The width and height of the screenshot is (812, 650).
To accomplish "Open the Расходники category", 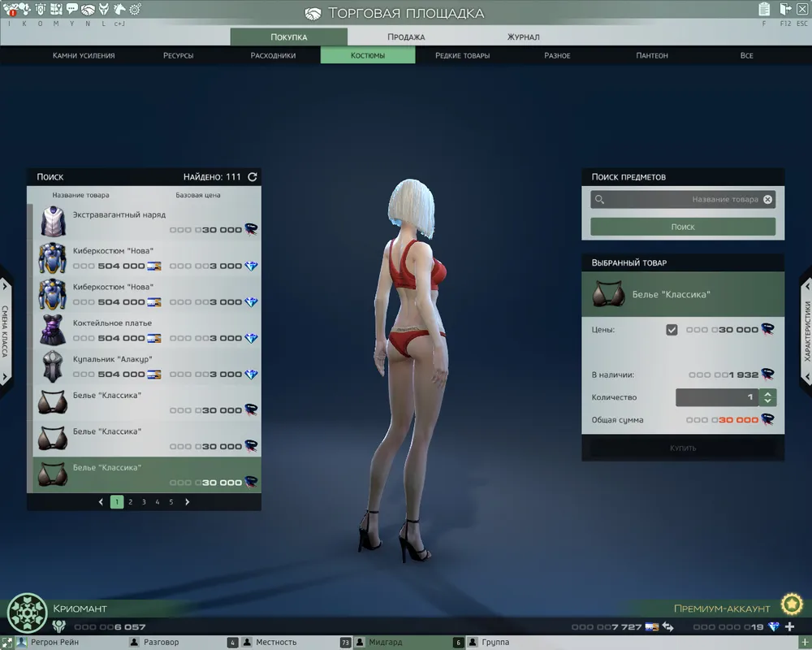I will coord(273,55).
